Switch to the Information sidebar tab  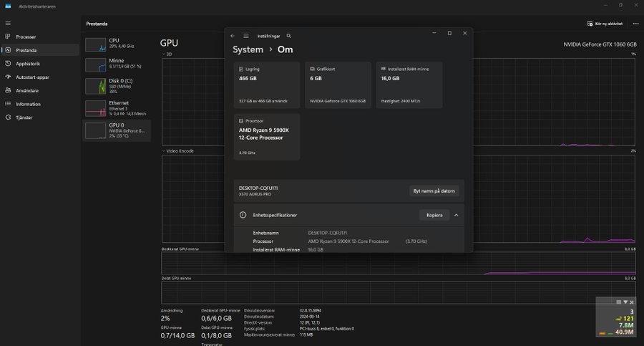coord(29,104)
